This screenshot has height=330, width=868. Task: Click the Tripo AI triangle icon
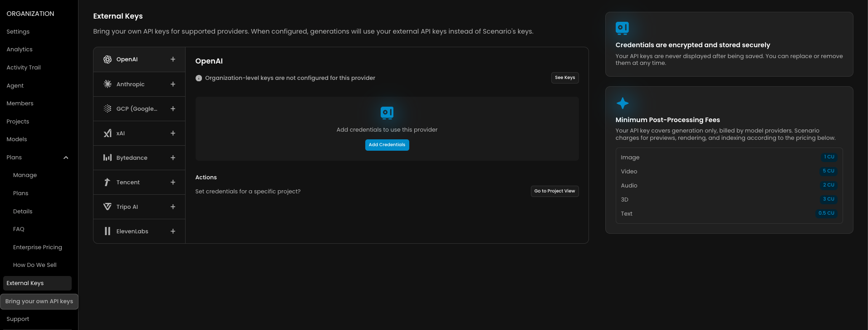(108, 207)
